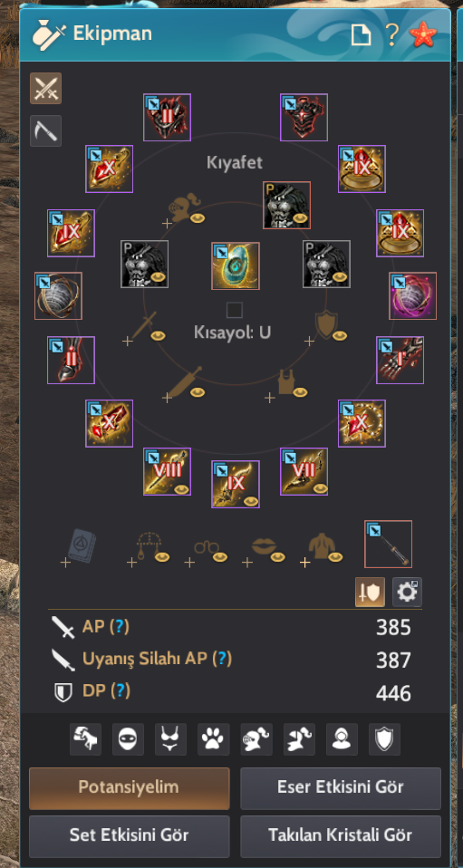The width and height of the screenshot is (463, 868).
Task: Click the shield icon in bottom icon row
Action: pos(384,739)
